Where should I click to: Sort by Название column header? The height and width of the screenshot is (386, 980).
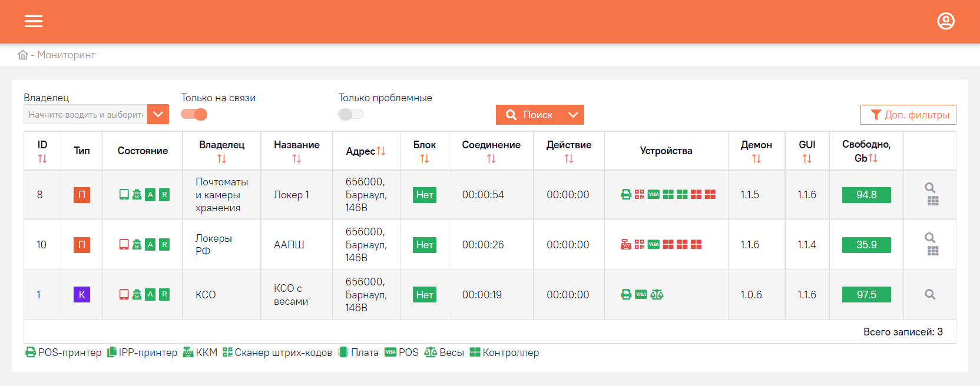[x=296, y=159]
